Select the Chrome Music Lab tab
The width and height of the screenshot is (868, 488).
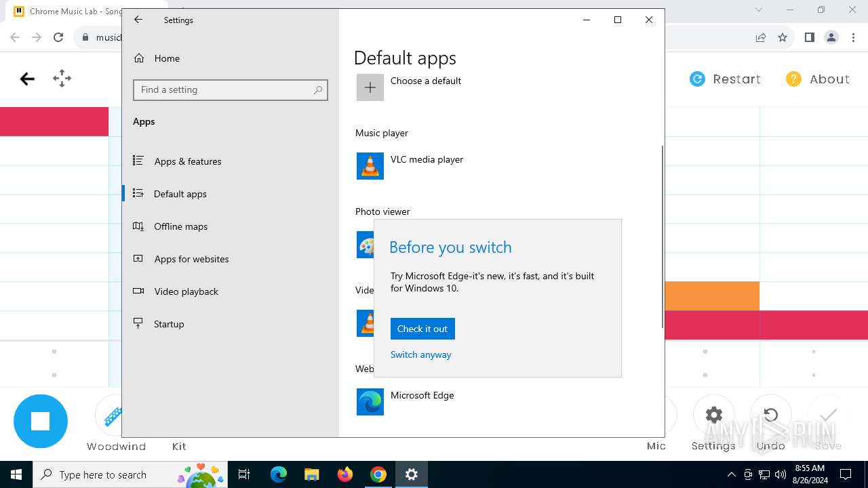(x=68, y=12)
